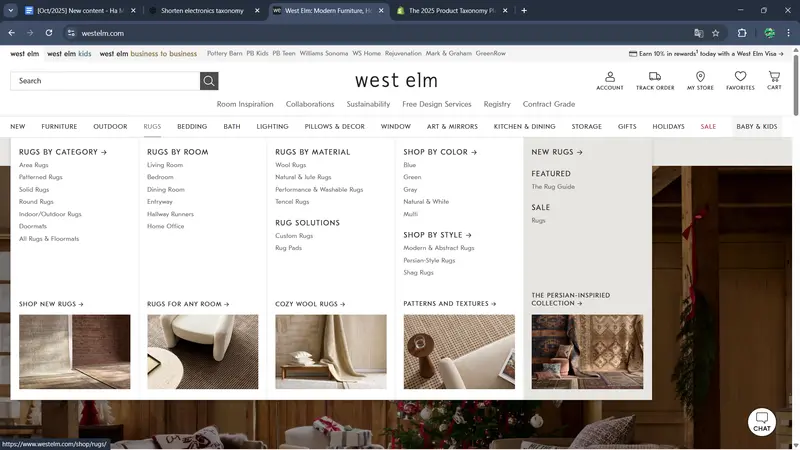The image size is (800, 450).
Task: Open the Cart icon
Action: tap(774, 81)
